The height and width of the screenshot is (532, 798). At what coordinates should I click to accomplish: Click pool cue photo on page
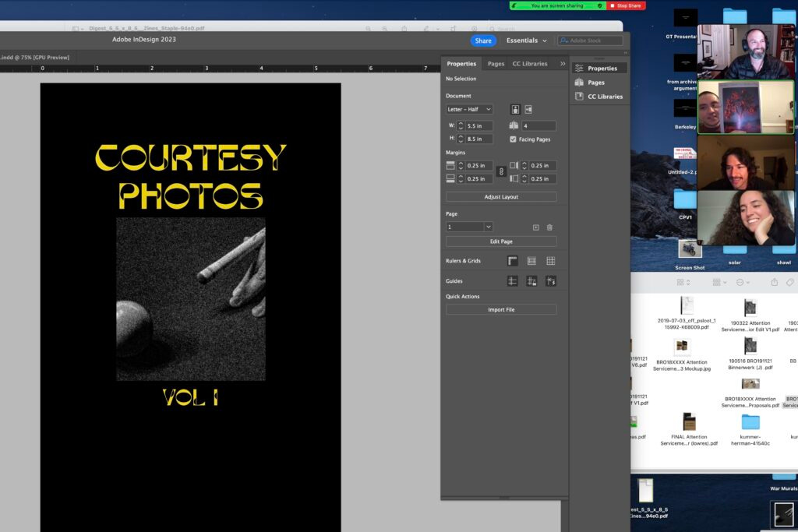click(191, 299)
